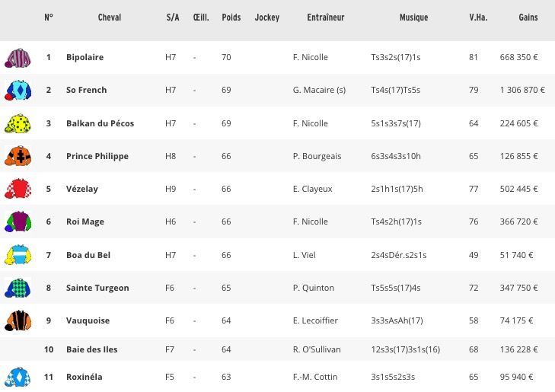
Task: Click trainer R. O'Sullivan name
Action: pos(317,349)
